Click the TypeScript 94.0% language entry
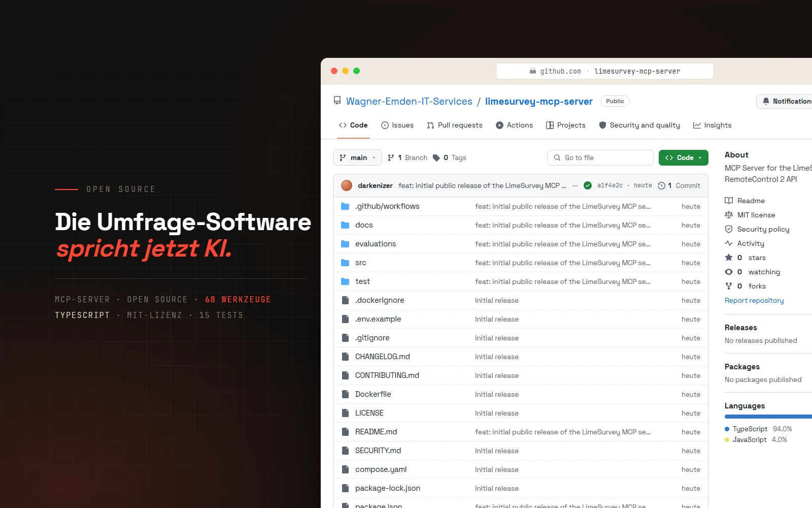 point(758,429)
